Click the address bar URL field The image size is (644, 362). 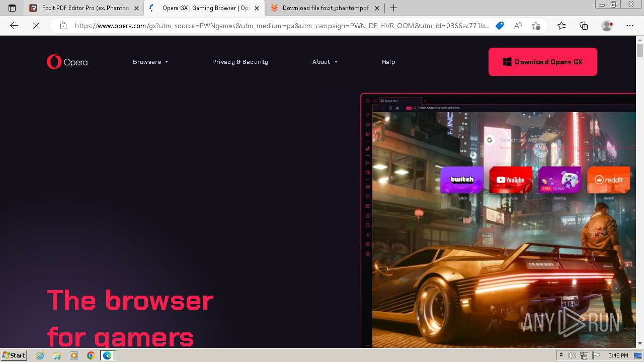(x=282, y=26)
